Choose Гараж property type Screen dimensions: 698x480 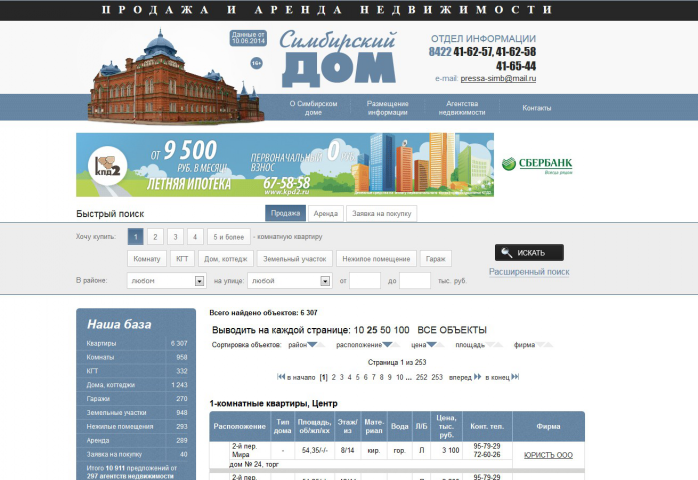pos(435,259)
